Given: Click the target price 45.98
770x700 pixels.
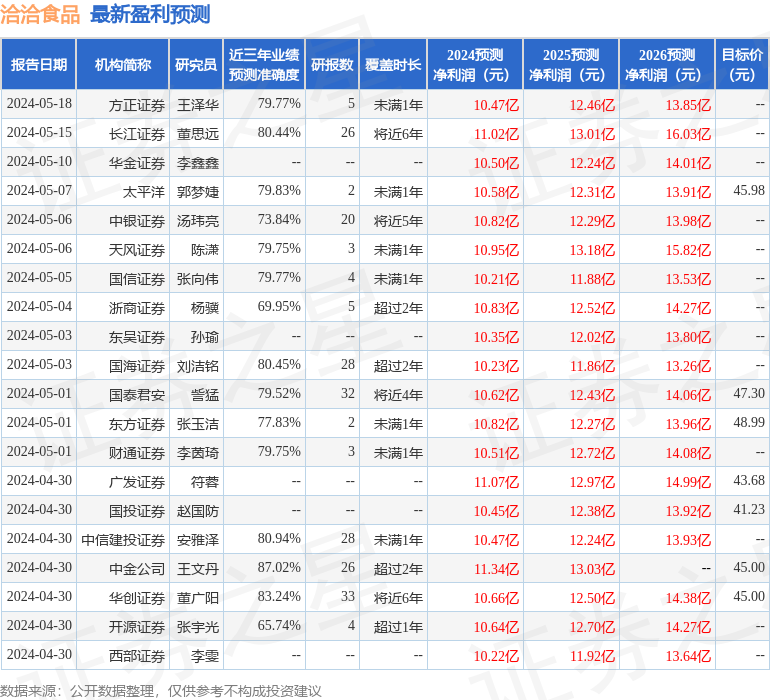Looking at the screenshot, I should (x=749, y=191).
